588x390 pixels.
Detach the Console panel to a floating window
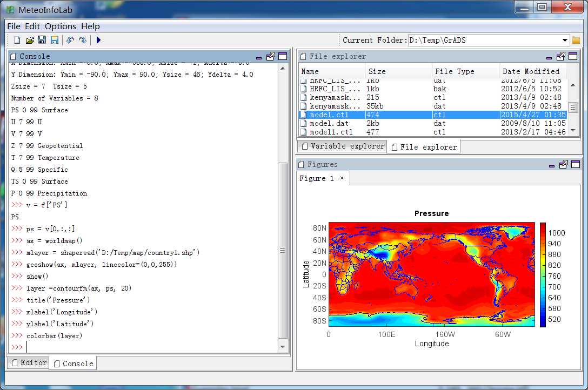point(270,56)
